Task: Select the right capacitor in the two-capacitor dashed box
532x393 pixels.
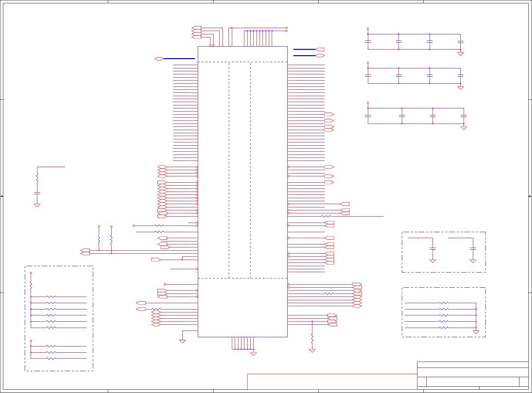Action: click(473, 248)
